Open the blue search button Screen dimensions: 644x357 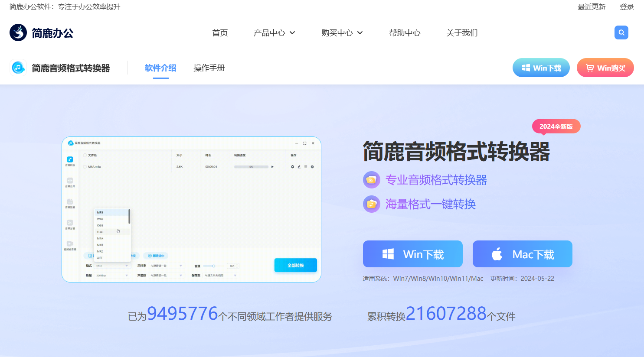tap(621, 32)
